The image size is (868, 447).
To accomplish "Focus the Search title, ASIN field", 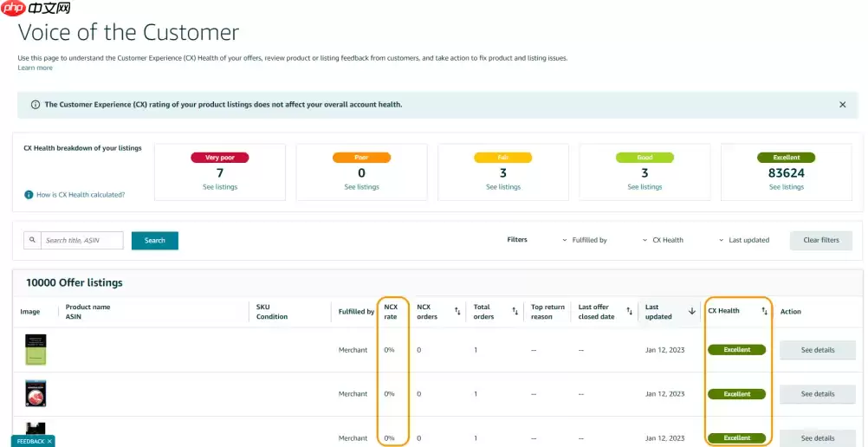I will click(82, 240).
